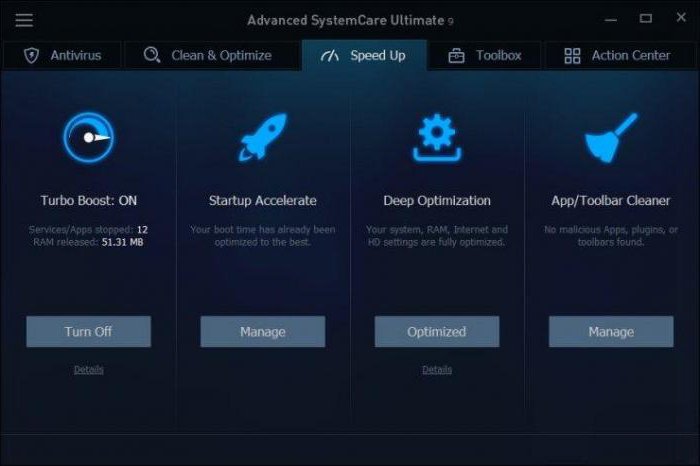Click the 'Turbo Boost: ON' heading
Screen dimensions: 700x466
pos(88,200)
